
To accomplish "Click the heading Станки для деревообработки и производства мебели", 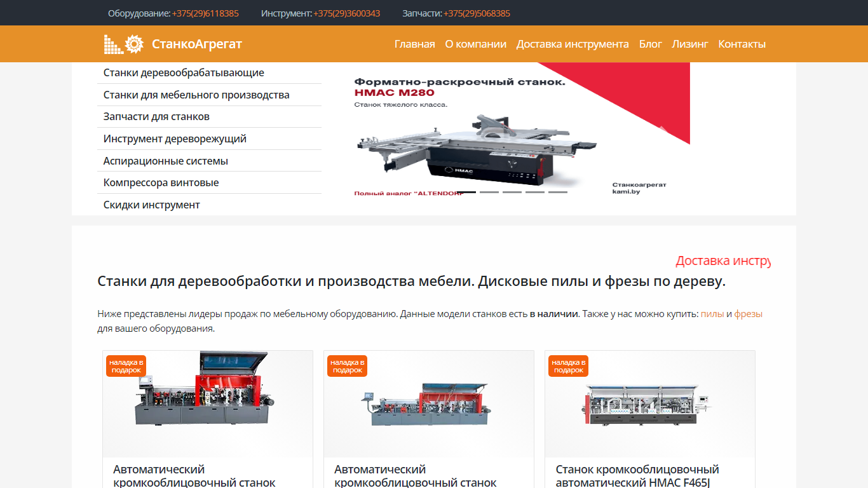I will [x=412, y=281].
